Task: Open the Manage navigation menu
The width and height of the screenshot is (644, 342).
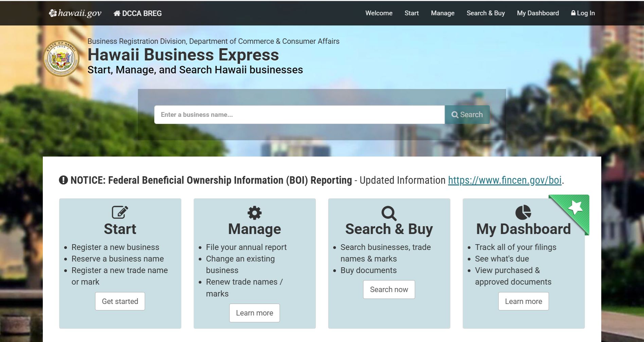Action: pos(442,13)
